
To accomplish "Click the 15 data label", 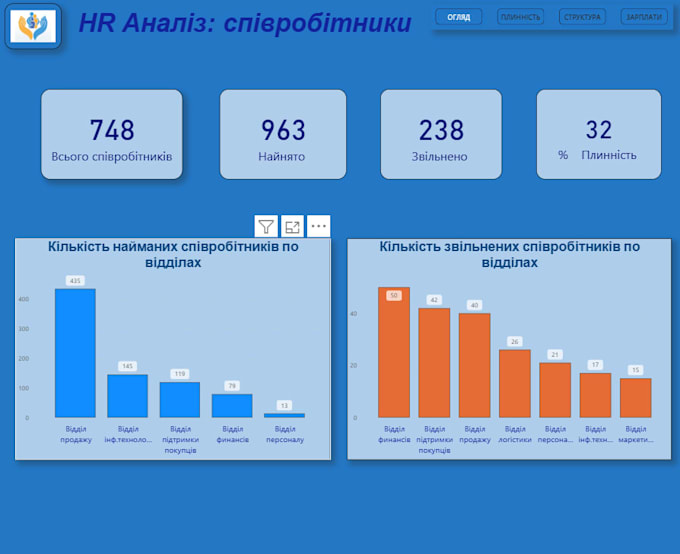I will tap(636, 370).
